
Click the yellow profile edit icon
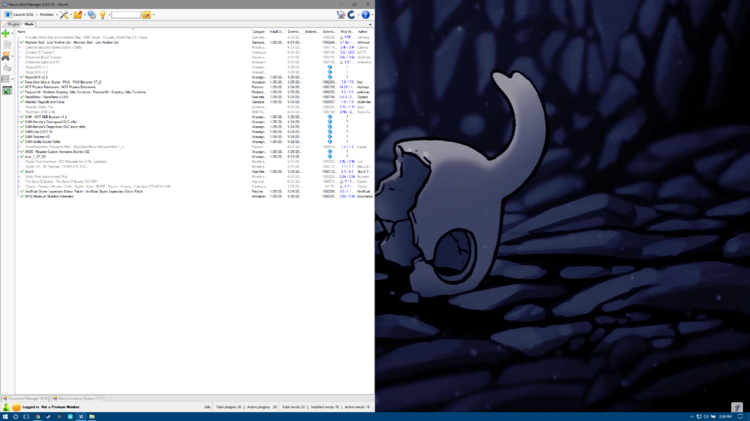[x=146, y=15]
